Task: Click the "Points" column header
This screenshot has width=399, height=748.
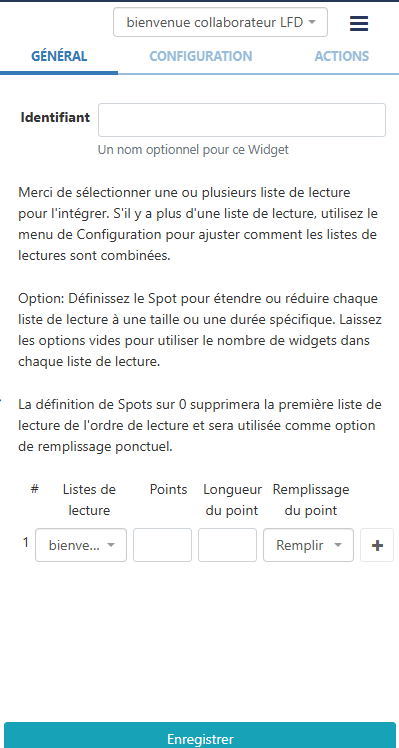Action: click(168, 489)
